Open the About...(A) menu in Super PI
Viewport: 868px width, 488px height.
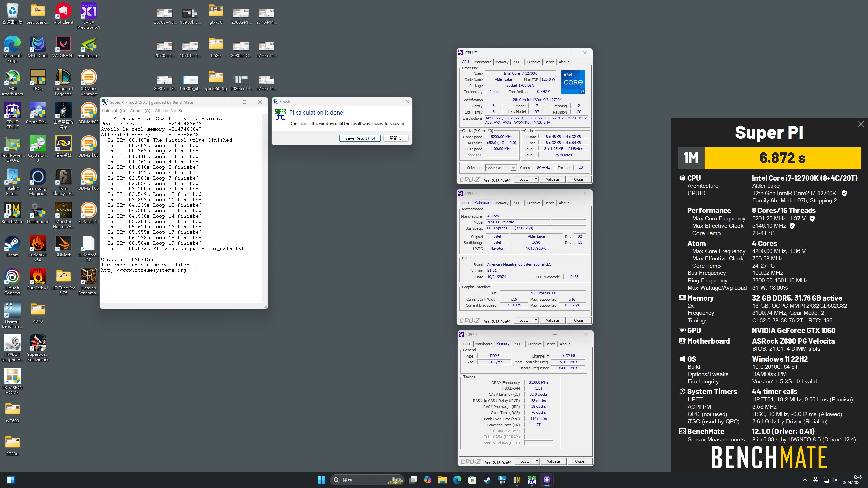(140, 111)
